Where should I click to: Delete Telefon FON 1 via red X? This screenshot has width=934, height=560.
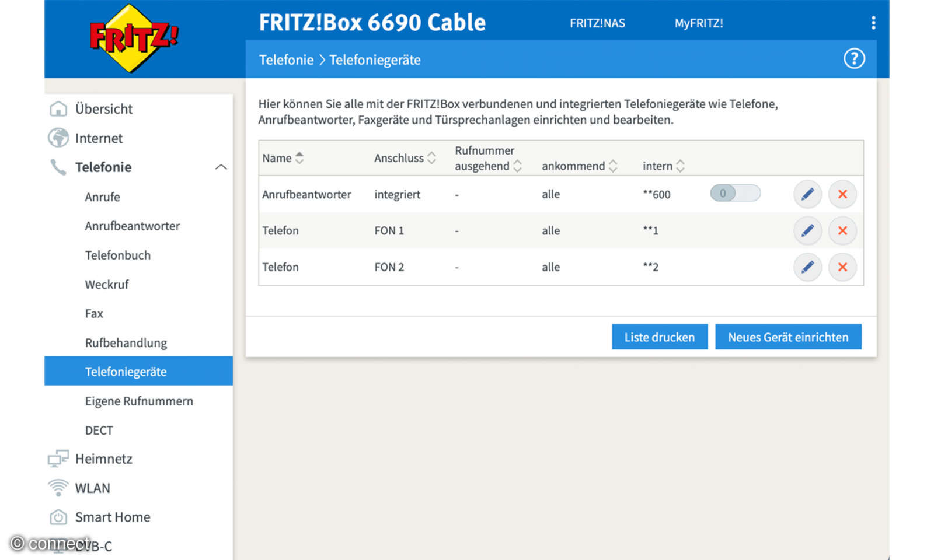[842, 230]
